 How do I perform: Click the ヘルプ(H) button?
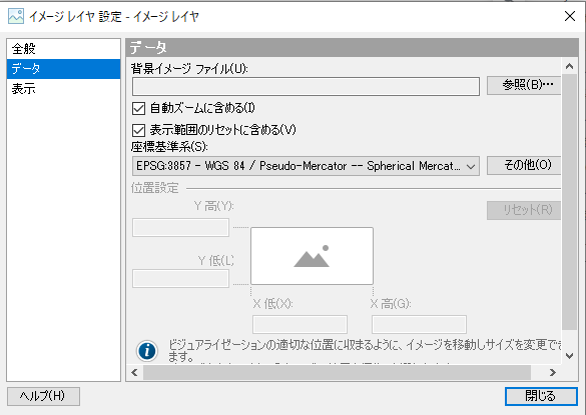tap(43, 396)
